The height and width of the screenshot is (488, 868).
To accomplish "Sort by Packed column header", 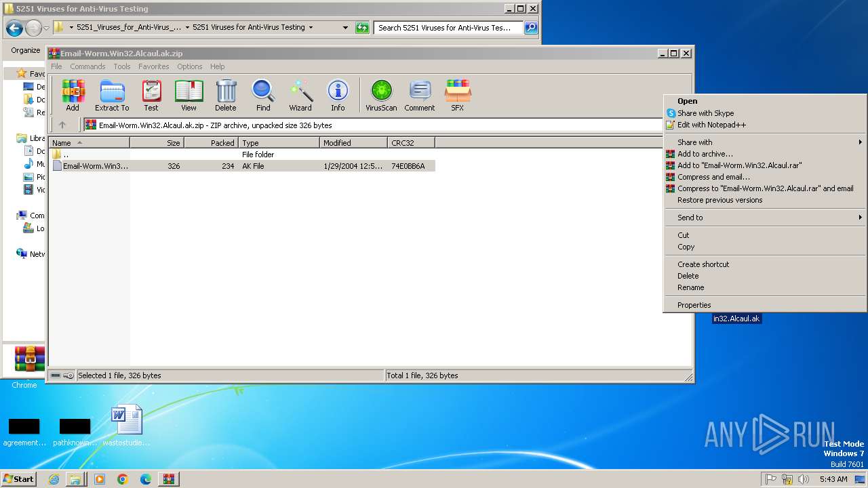I will pyautogui.click(x=211, y=143).
